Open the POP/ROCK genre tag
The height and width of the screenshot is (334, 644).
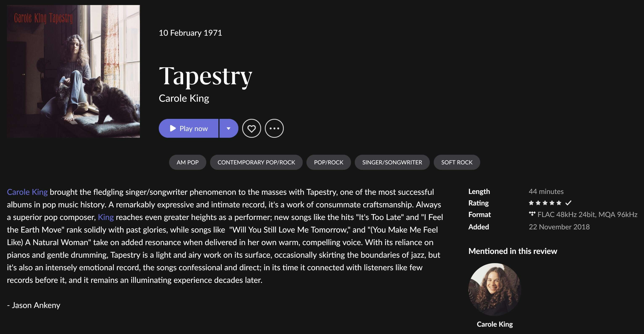(329, 162)
